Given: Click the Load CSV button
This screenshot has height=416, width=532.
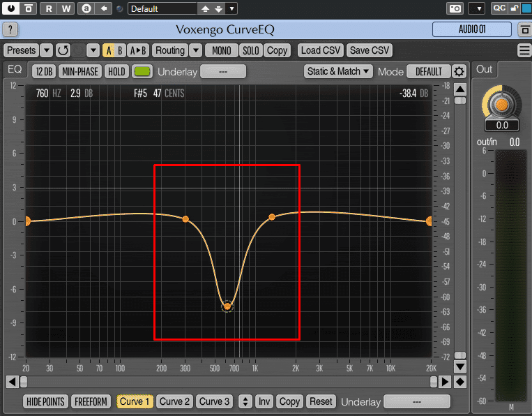Looking at the screenshot, I should tap(321, 50).
